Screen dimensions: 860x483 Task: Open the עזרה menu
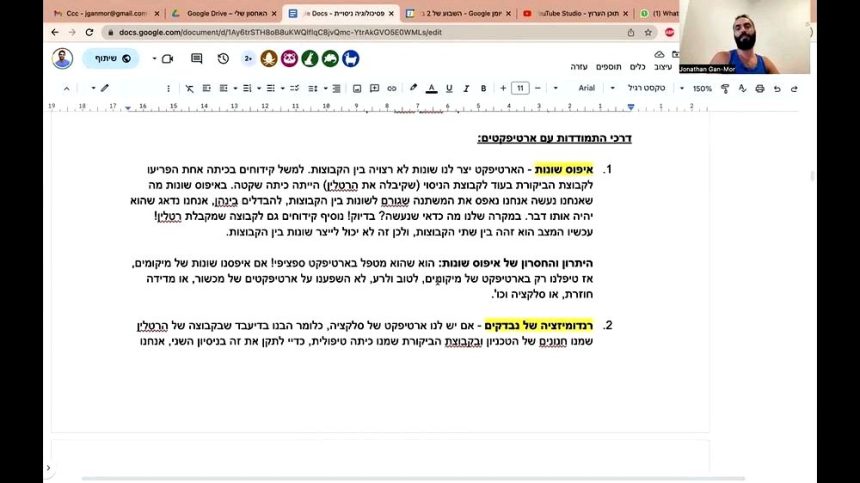click(579, 67)
